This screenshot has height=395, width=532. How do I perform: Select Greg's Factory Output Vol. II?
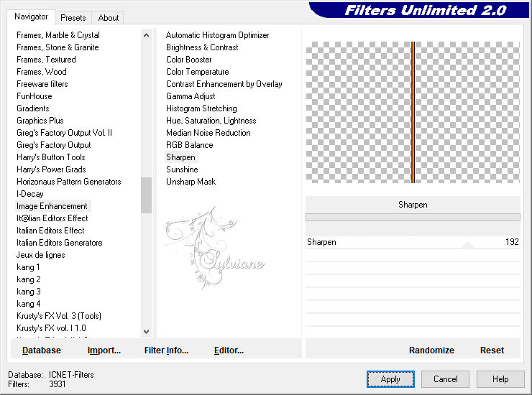64,133
